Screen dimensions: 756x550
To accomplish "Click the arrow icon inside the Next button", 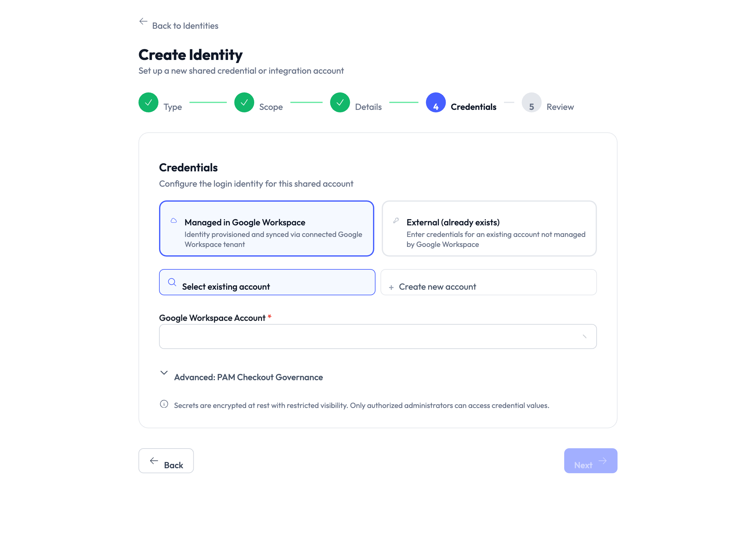I will (603, 460).
